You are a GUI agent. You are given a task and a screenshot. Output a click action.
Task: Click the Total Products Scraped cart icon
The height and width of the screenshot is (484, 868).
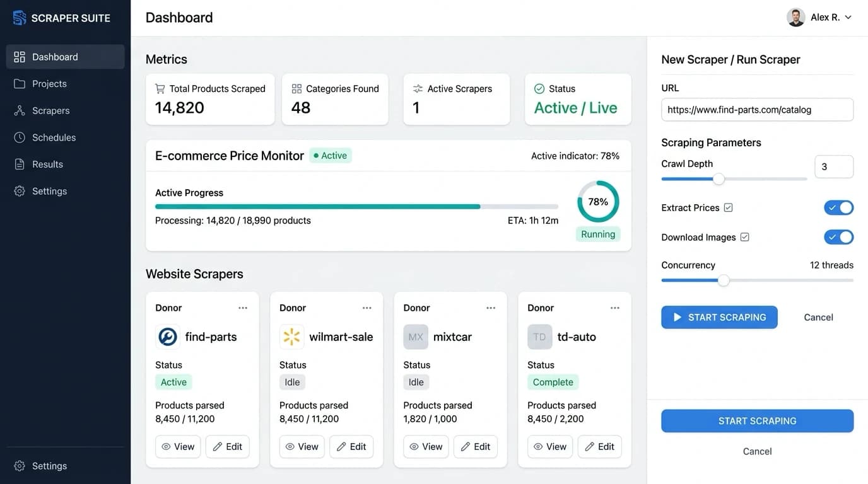click(160, 89)
